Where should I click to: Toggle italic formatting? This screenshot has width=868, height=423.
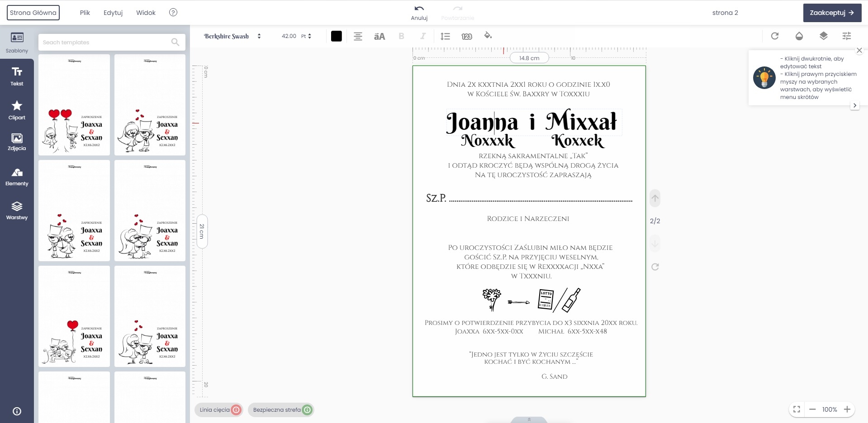[x=423, y=36]
